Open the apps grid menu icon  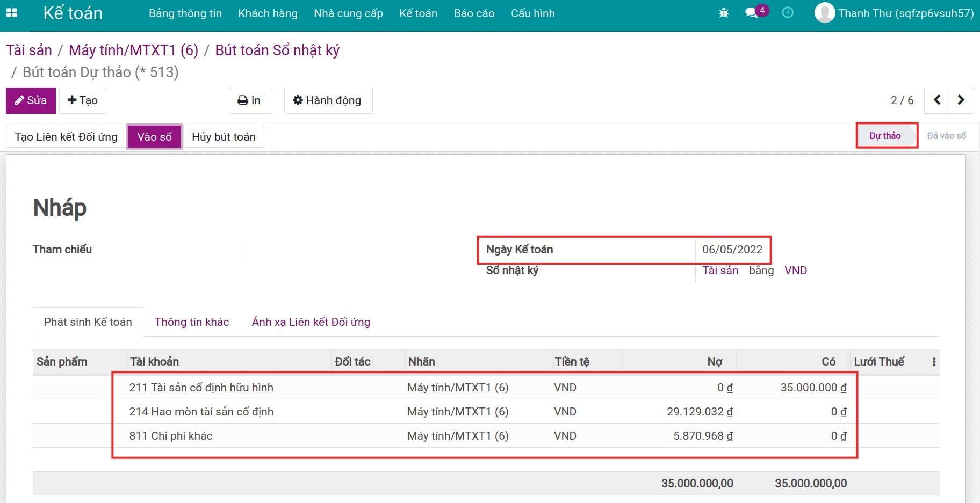11,13
